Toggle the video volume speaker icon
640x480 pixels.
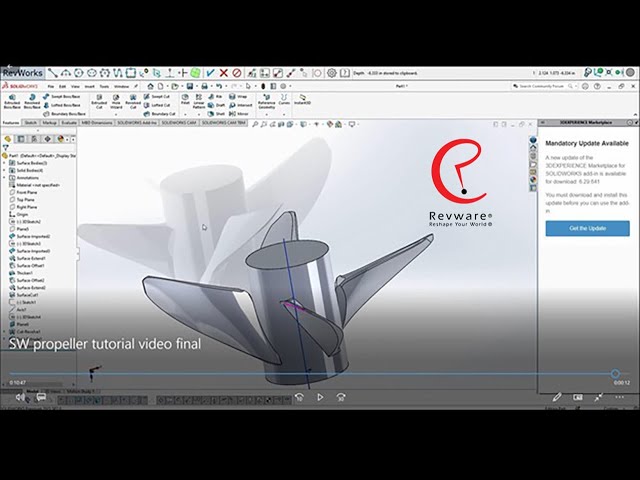coord(20,397)
